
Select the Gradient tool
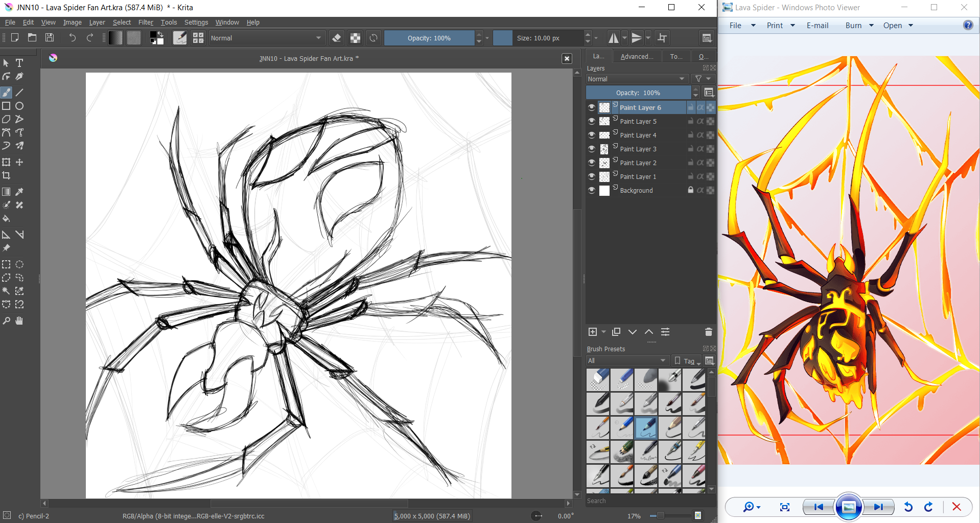(x=6, y=192)
